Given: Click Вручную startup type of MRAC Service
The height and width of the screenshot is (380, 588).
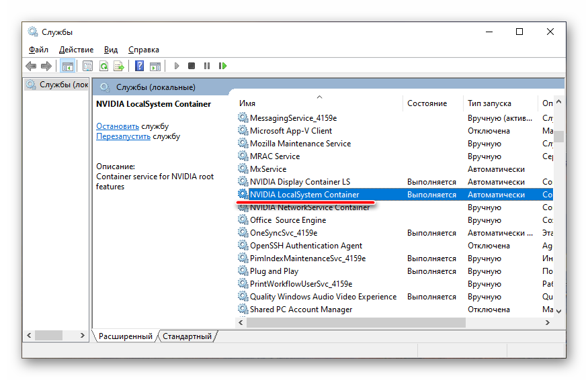Looking at the screenshot, I should [x=484, y=156].
